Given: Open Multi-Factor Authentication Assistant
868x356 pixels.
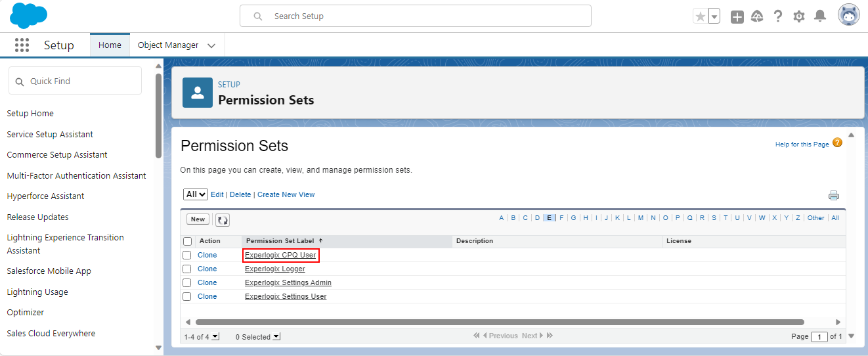Looking at the screenshot, I should (76, 175).
